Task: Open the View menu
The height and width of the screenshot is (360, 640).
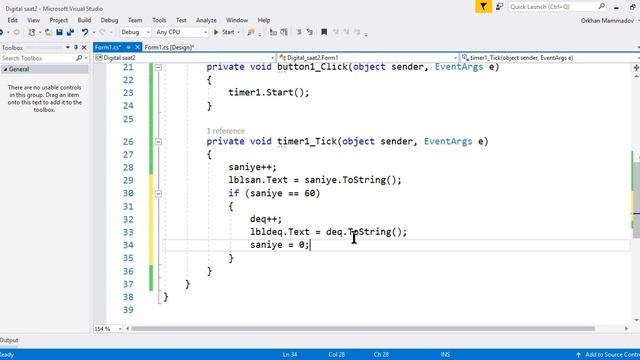Action: (x=33, y=20)
